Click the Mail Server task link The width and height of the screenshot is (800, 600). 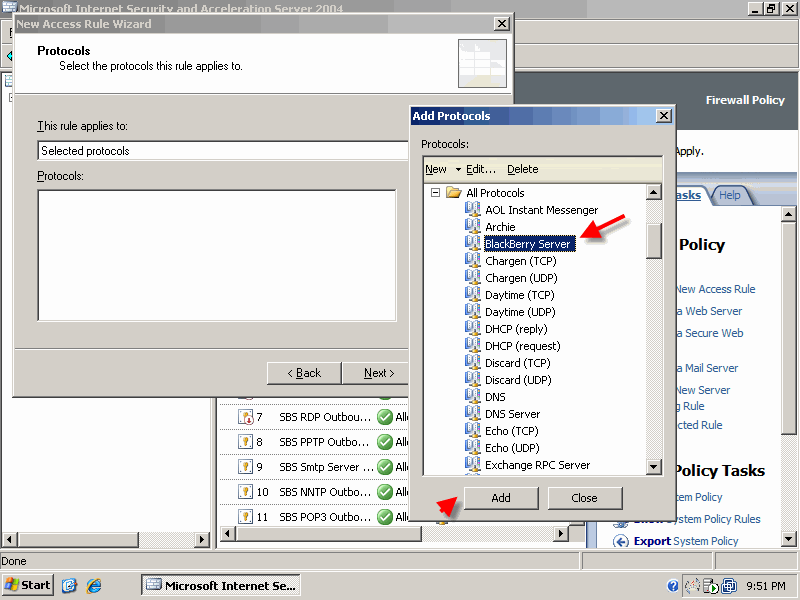(708, 368)
